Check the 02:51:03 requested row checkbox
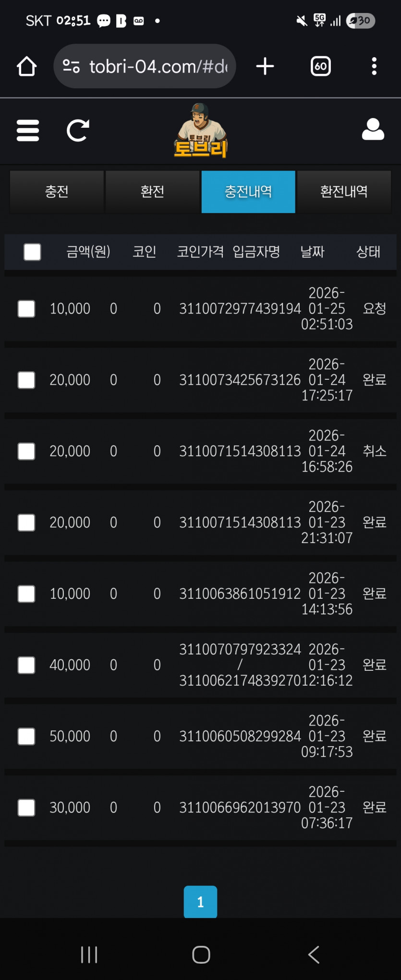The width and height of the screenshot is (401, 980). (26, 309)
